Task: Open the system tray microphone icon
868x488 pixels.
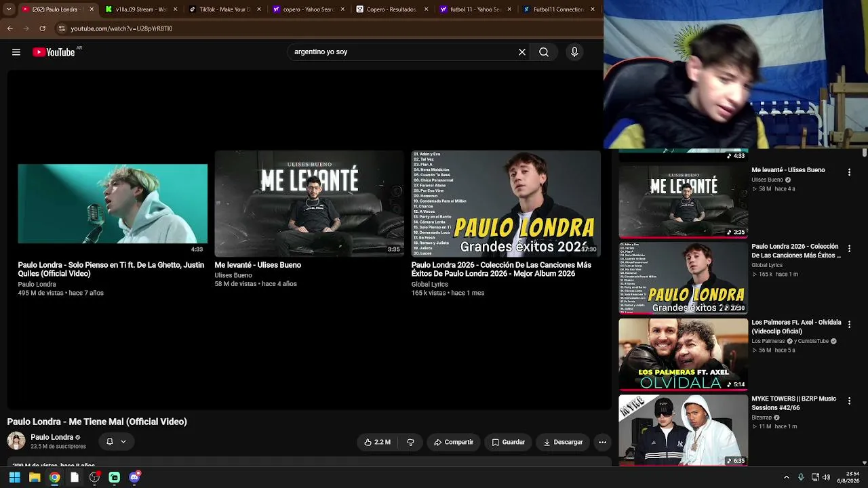Action: click(801, 477)
